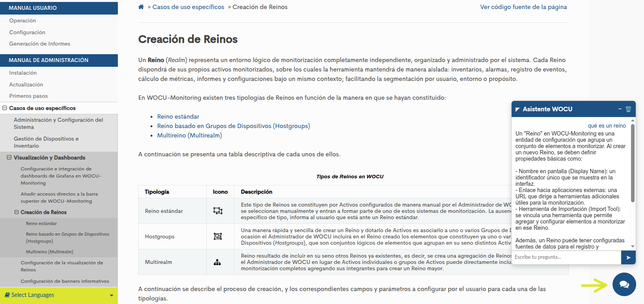This screenshot has width=644, height=304.
Task: Click the MANUAL USUARIO sidebar heading
Action: pyautogui.click(x=59, y=8)
